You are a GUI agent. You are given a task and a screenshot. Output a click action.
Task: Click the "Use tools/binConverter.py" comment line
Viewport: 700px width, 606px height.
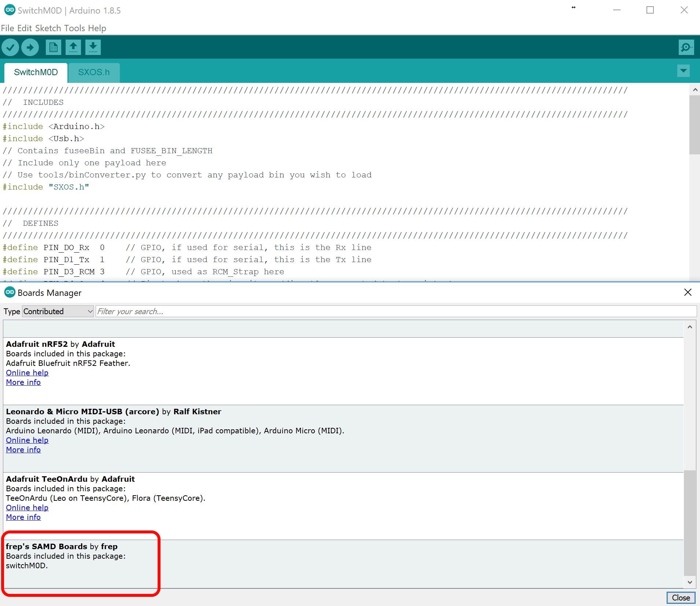(x=187, y=175)
